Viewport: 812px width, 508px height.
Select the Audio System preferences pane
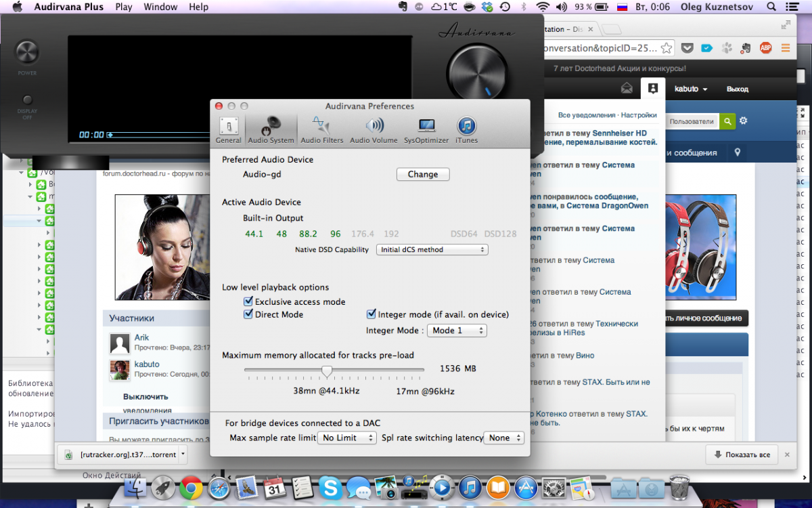[x=271, y=130]
